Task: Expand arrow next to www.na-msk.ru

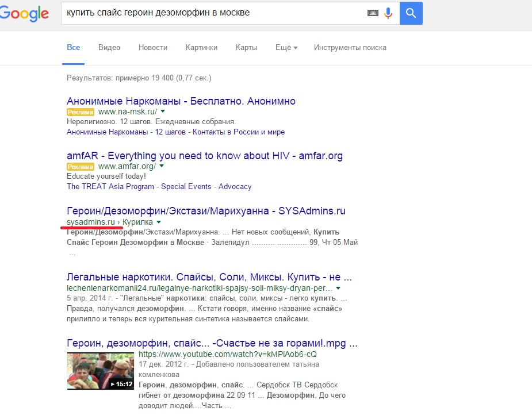Action: [x=163, y=111]
